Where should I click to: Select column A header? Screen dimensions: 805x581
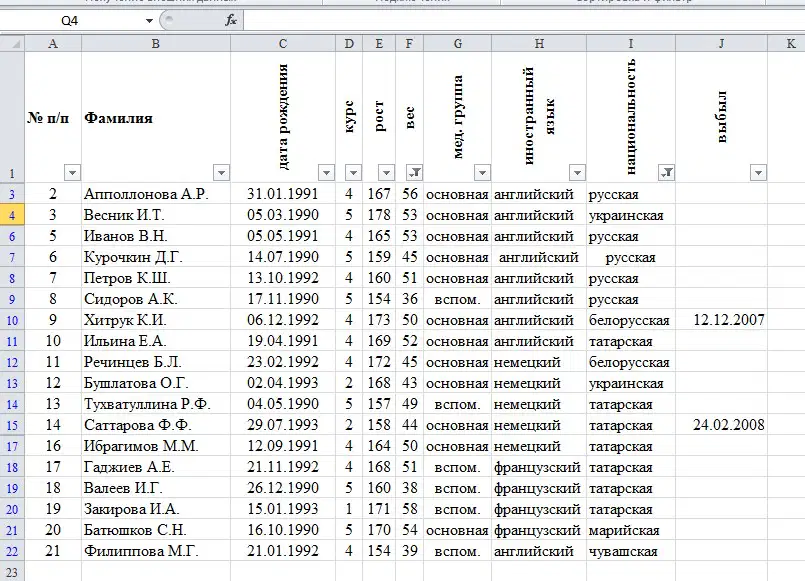[x=53, y=44]
